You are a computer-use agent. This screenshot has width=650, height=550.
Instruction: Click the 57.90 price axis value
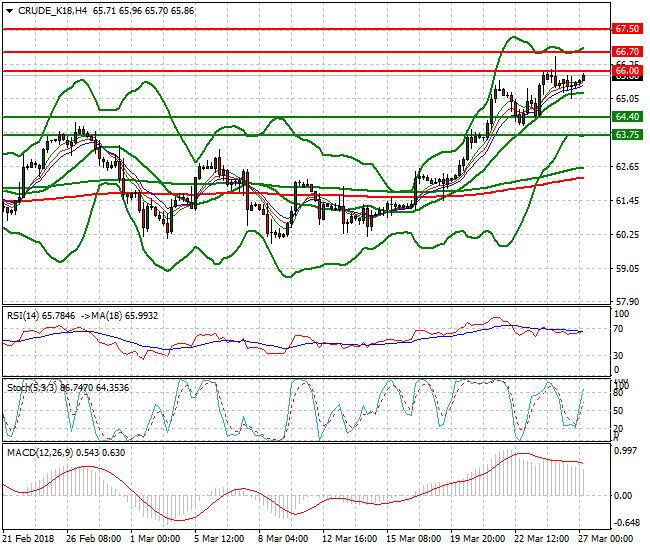pos(627,301)
